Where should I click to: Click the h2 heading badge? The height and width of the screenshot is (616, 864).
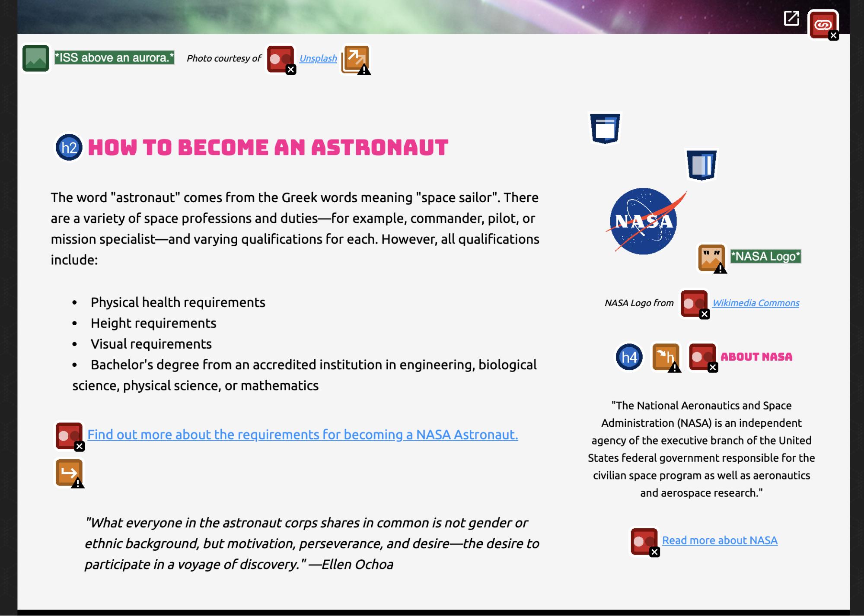[x=69, y=148]
